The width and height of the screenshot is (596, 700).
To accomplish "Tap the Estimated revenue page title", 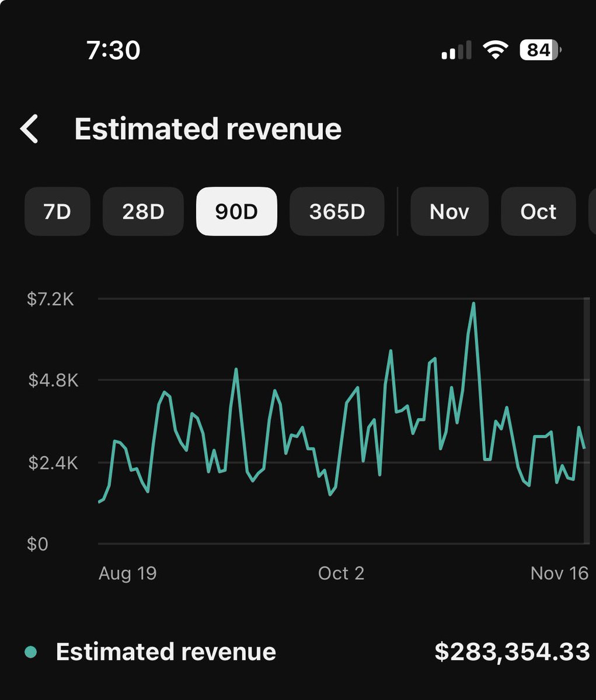I will point(208,129).
